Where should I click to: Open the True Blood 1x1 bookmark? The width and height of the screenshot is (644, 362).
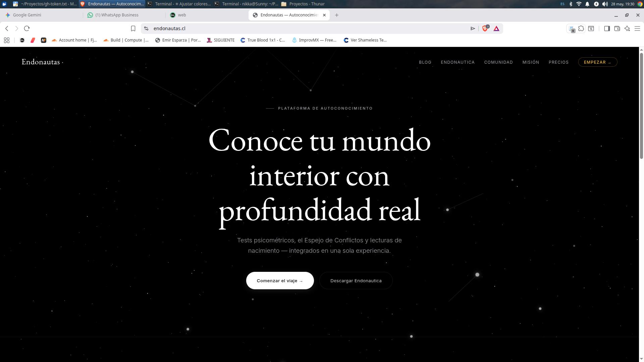pos(263,40)
